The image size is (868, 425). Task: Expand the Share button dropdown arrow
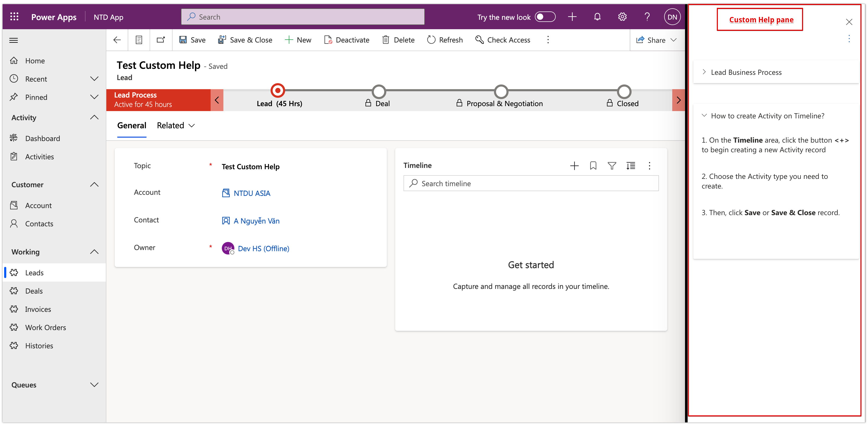coord(674,40)
